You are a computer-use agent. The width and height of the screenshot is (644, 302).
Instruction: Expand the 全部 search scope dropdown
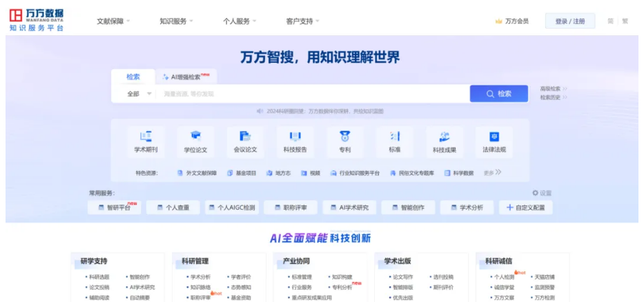click(x=139, y=94)
